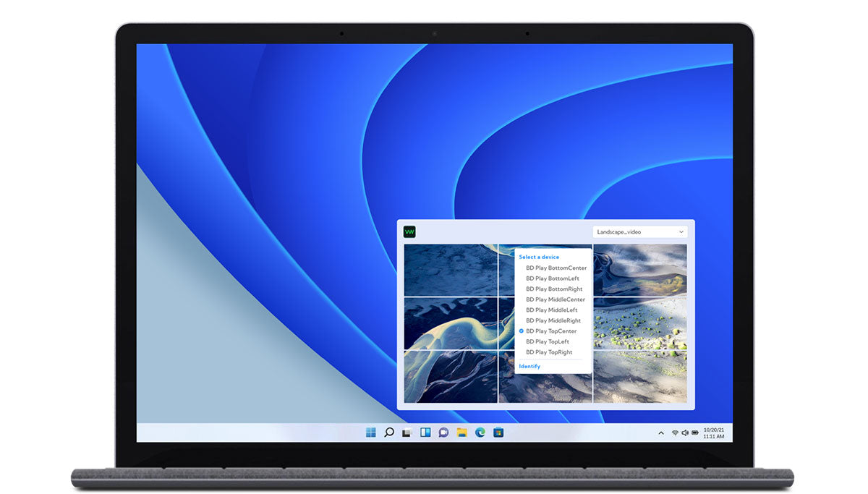Click the Identify link in device menu
The width and height of the screenshot is (868, 494).
click(x=529, y=366)
